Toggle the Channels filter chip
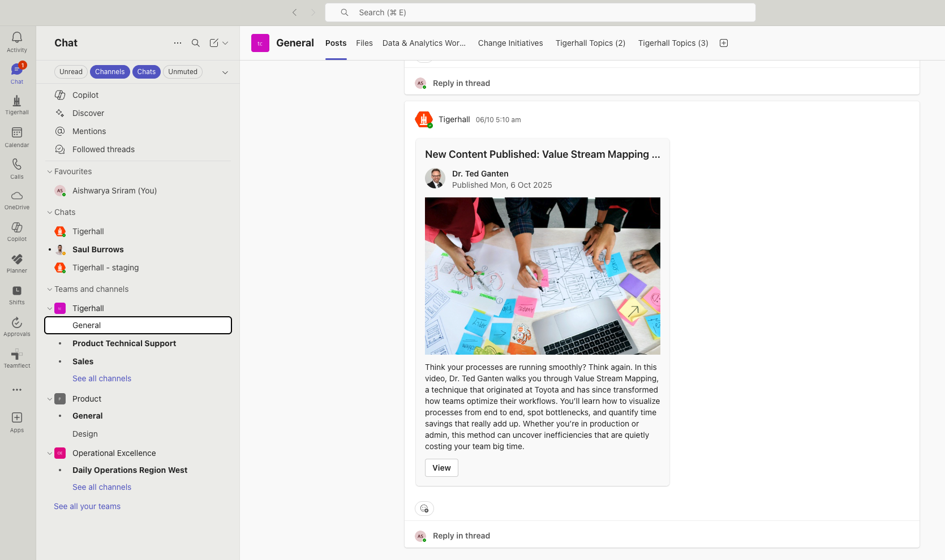Image resolution: width=945 pixels, height=560 pixels. 110,72
